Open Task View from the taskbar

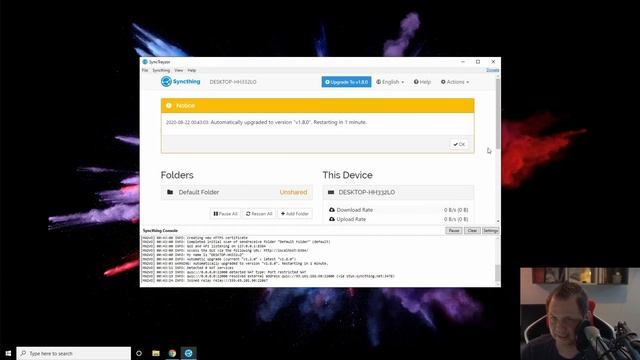click(139, 353)
